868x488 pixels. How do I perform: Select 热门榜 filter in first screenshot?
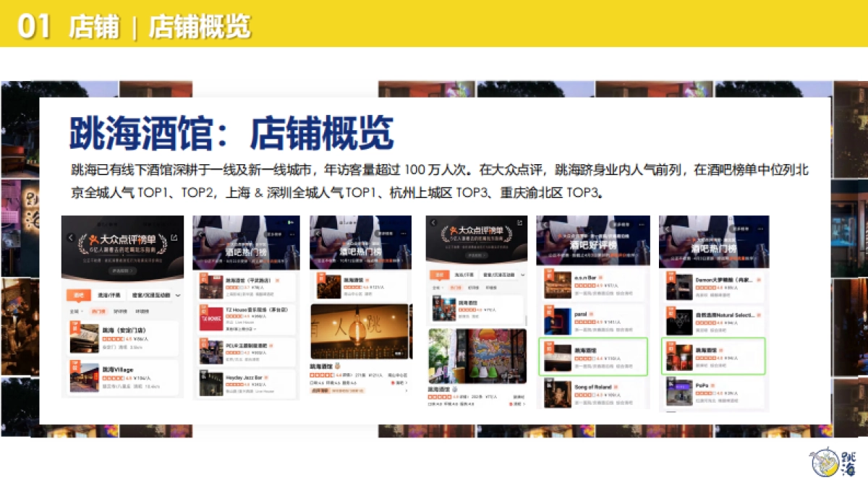tap(98, 312)
